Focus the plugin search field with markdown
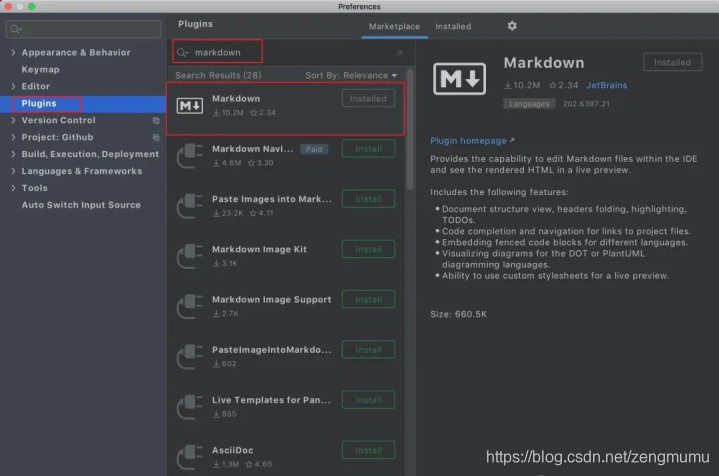The image size is (719, 476). [293, 52]
